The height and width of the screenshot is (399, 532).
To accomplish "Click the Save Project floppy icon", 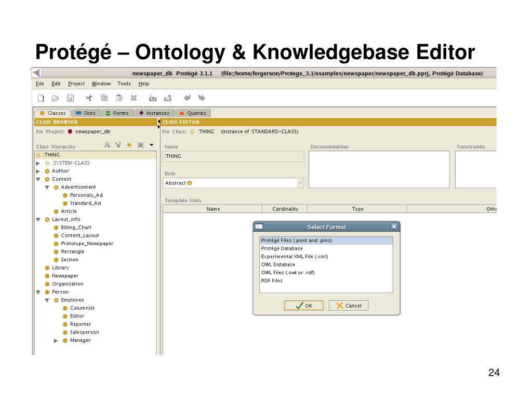I will click(70, 98).
